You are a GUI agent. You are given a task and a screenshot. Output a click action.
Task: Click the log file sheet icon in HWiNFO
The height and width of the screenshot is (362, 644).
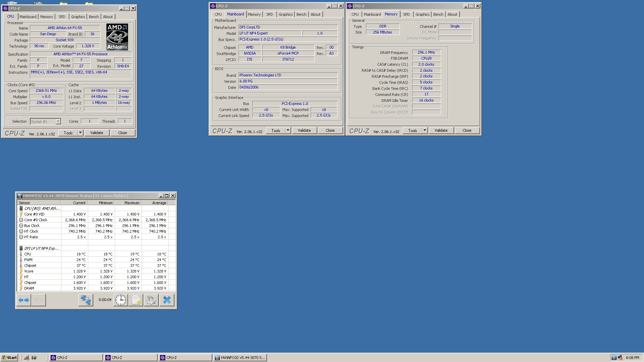136,300
